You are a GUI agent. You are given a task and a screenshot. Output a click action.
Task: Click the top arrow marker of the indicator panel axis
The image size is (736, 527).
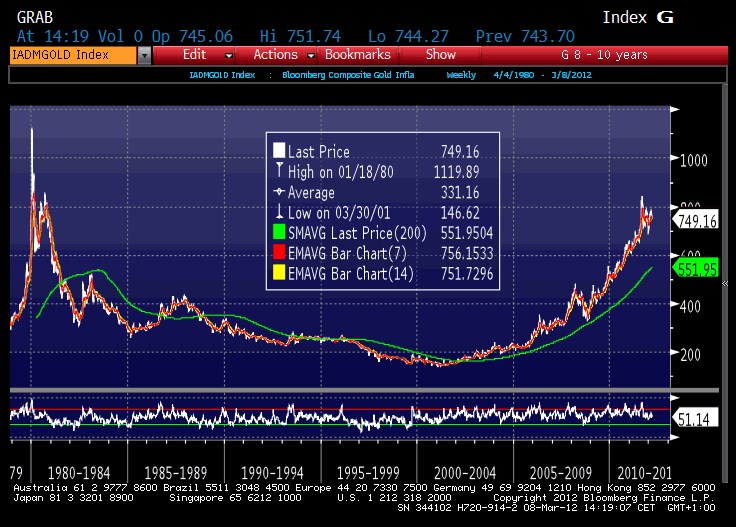tap(675, 398)
